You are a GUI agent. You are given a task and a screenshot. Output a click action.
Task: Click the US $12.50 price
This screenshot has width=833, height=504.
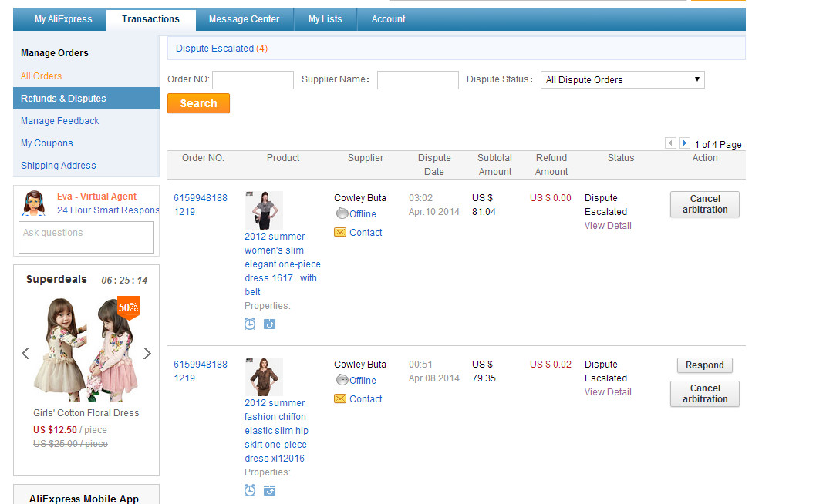point(55,430)
